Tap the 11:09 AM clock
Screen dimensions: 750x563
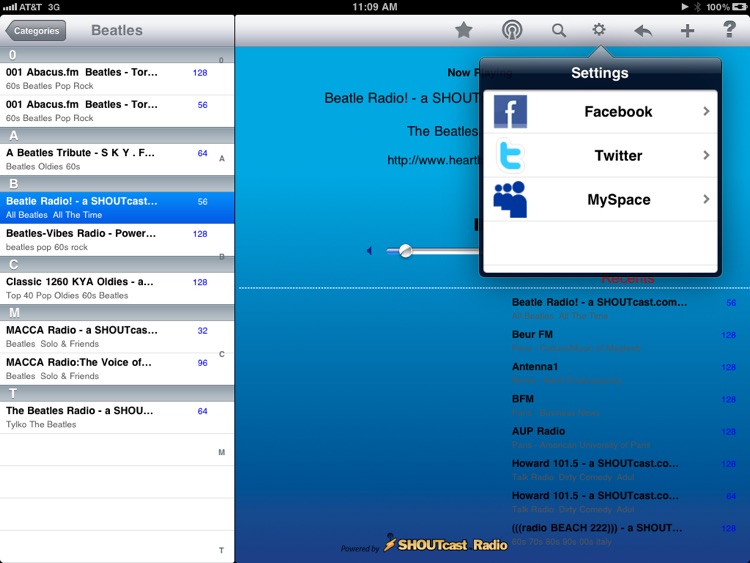(x=375, y=7)
